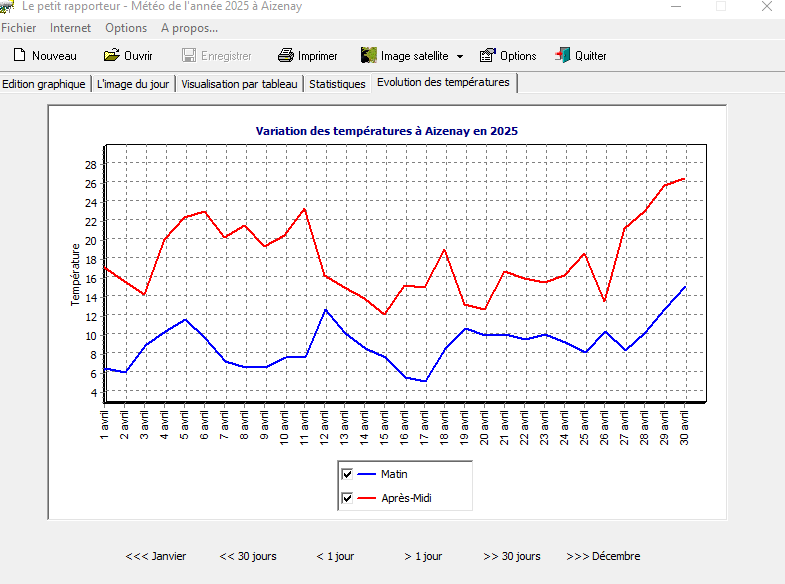785x584 pixels.
Task: Open the A propos... menu
Action: (x=189, y=28)
